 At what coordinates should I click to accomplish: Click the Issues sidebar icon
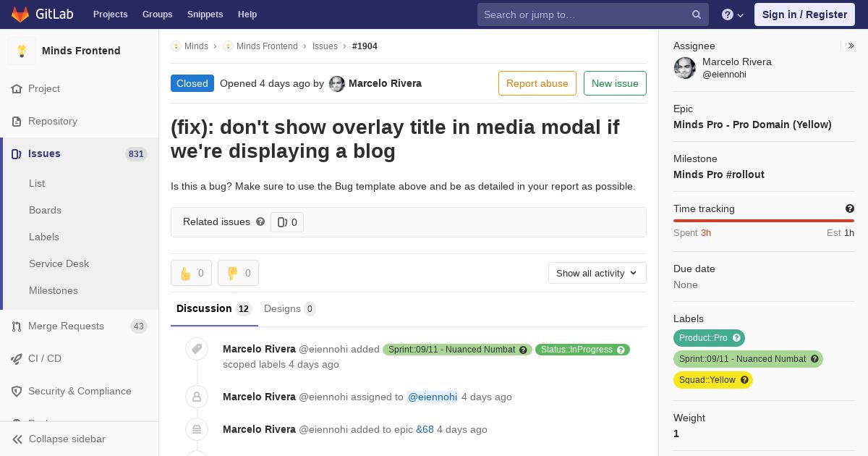pos(17,153)
